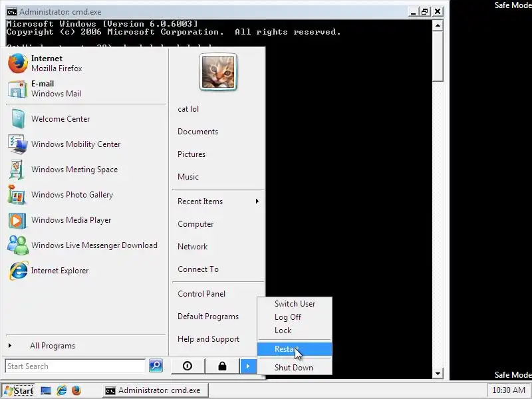Launch Windows Mail E-mail icon
This screenshot has width=532, height=399.
[x=18, y=89]
